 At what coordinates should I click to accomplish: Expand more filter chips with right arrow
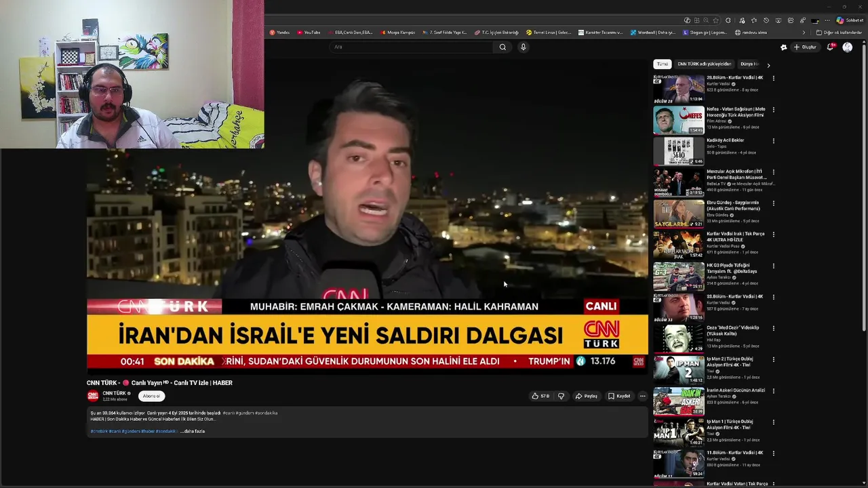tap(768, 65)
